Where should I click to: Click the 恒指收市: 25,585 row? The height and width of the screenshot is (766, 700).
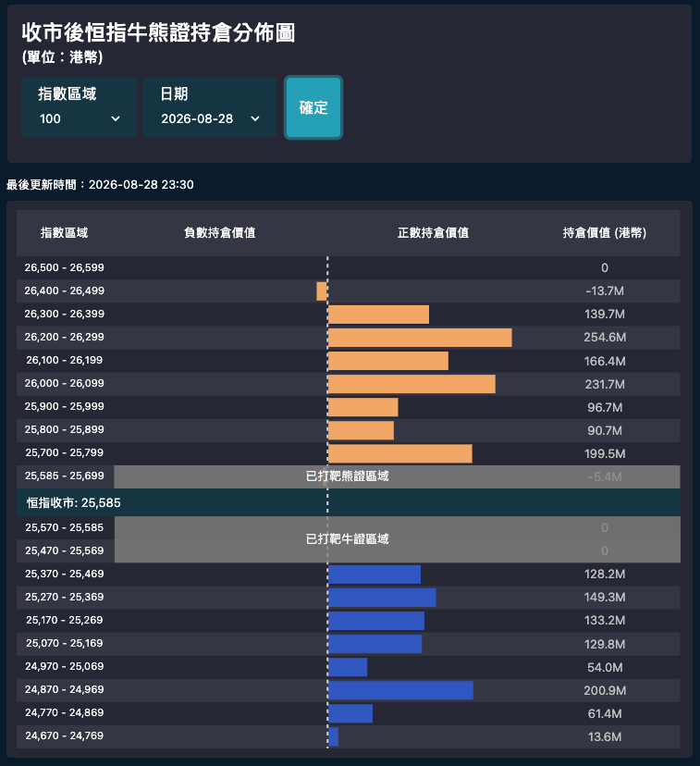point(348,502)
